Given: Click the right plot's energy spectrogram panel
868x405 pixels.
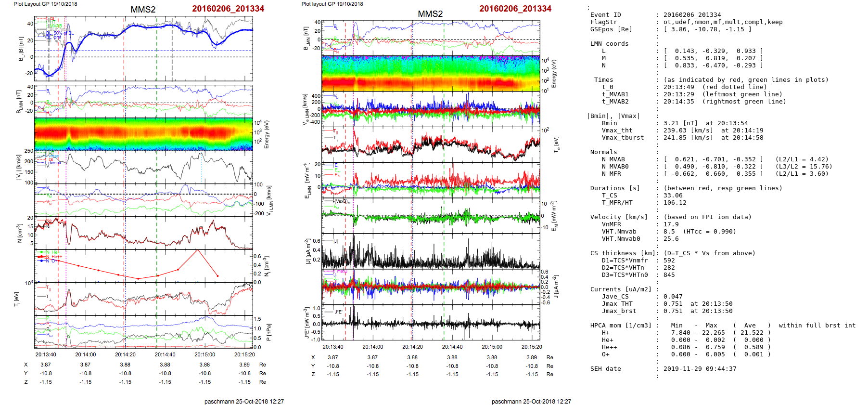Looking at the screenshot, I should click(431, 74).
